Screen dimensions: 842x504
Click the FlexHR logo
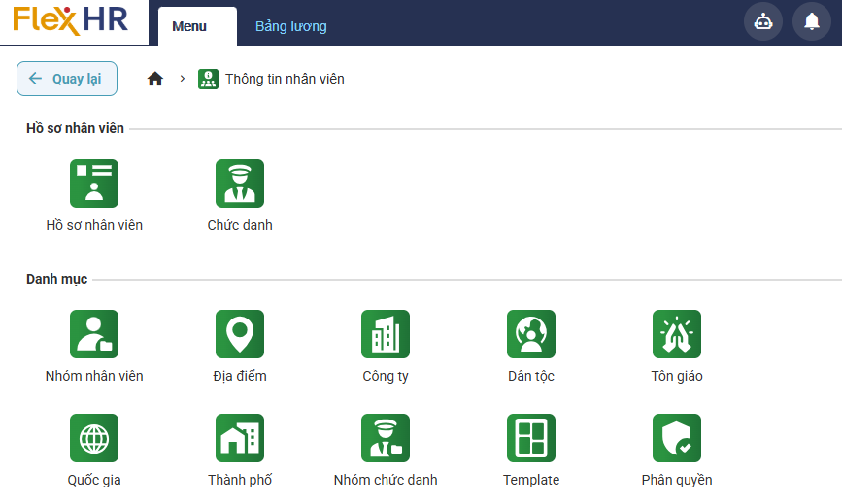(70, 20)
